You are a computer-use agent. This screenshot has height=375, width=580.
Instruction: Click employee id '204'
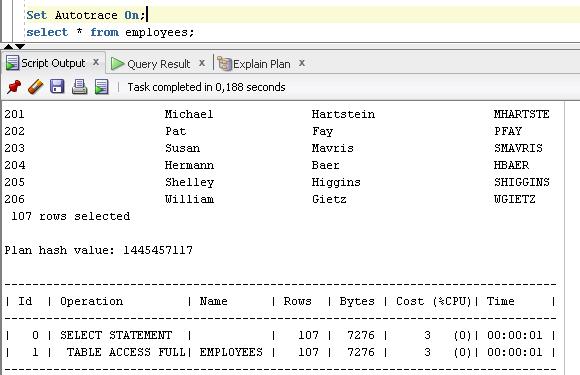click(15, 165)
